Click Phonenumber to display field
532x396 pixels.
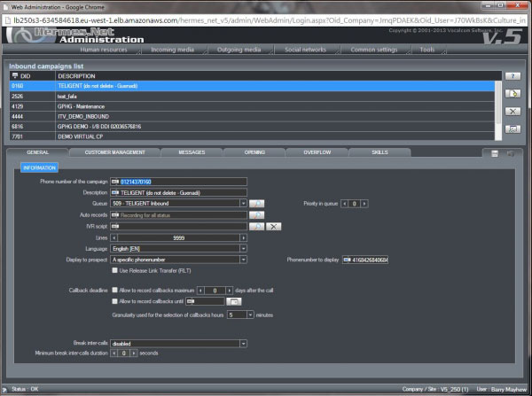[x=365, y=260]
